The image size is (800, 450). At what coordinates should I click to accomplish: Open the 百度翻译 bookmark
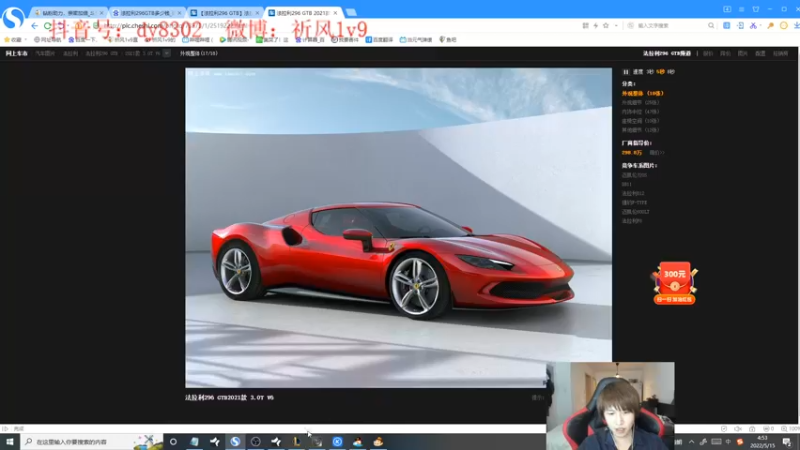coord(379,39)
